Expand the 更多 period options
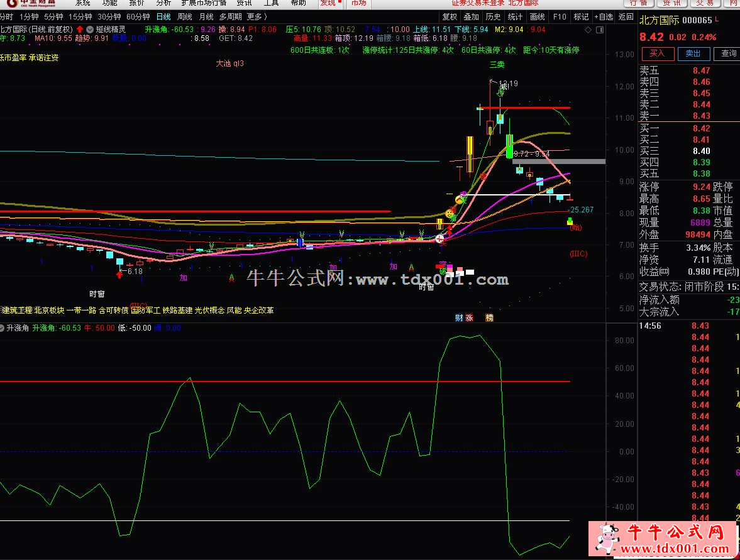 (257, 16)
